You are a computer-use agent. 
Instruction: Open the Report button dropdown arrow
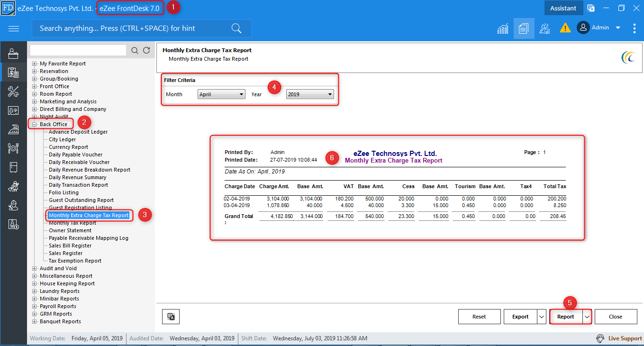point(587,317)
